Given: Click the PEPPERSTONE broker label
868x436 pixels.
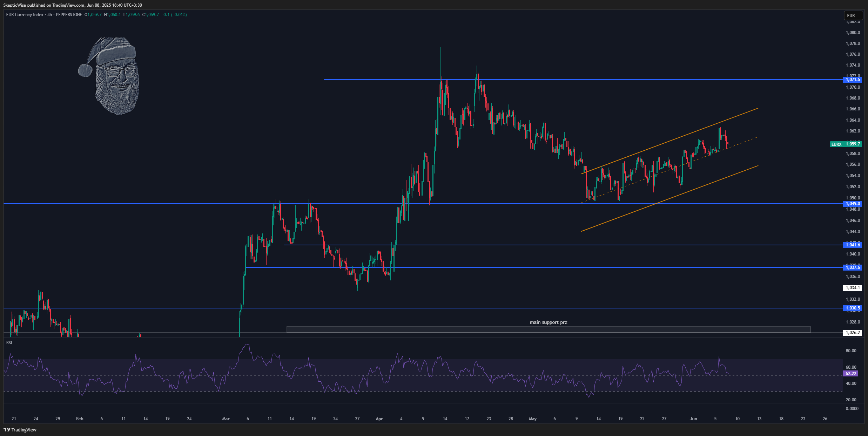Looking at the screenshot, I should point(69,15).
